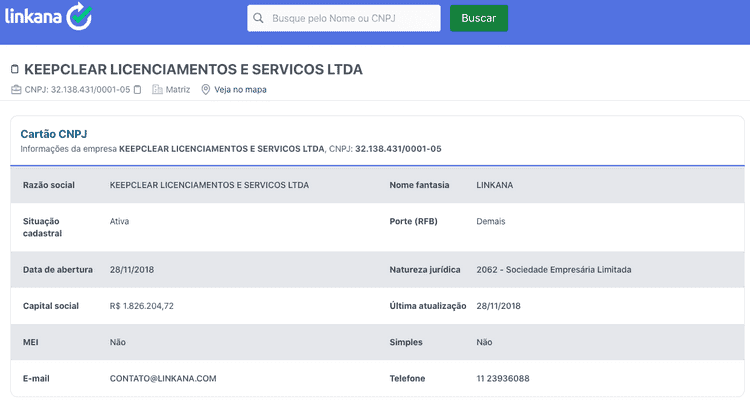Click the building icon beside Matriz
This screenshot has width=750, height=403.
click(x=157, y=89)
